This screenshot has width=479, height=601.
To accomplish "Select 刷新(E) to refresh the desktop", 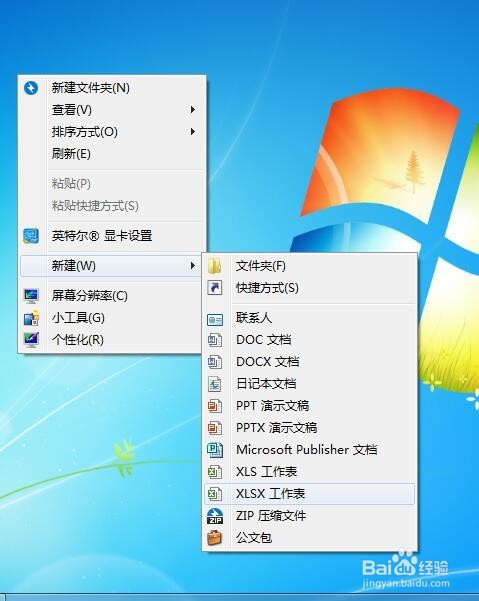I will (111, 154).
